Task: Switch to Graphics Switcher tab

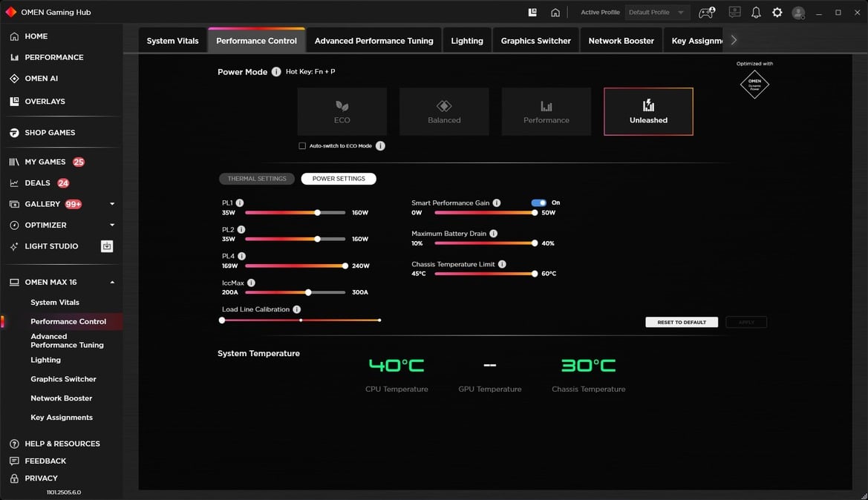Action: (x=536, y=41)
